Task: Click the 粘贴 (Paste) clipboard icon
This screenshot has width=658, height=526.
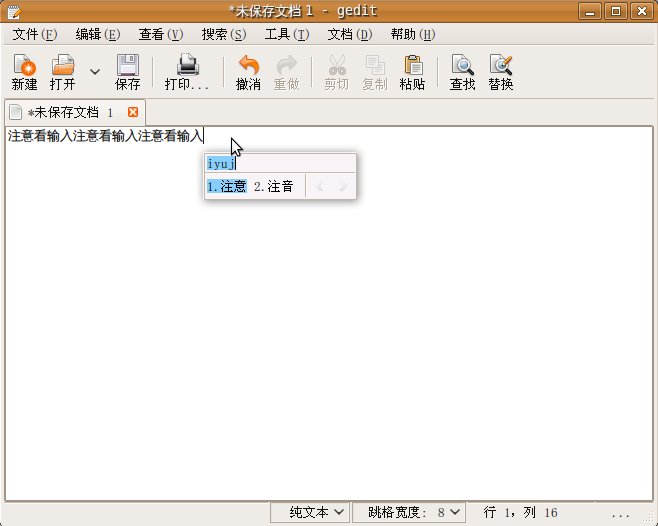Action: coord(412,66)
